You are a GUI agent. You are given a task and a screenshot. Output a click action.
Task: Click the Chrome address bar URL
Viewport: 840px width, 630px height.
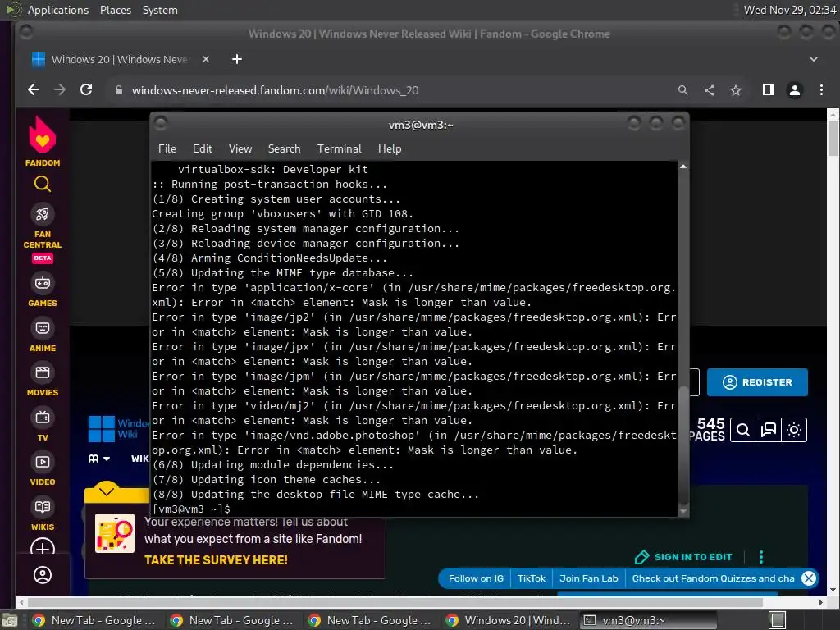point(275,90)
